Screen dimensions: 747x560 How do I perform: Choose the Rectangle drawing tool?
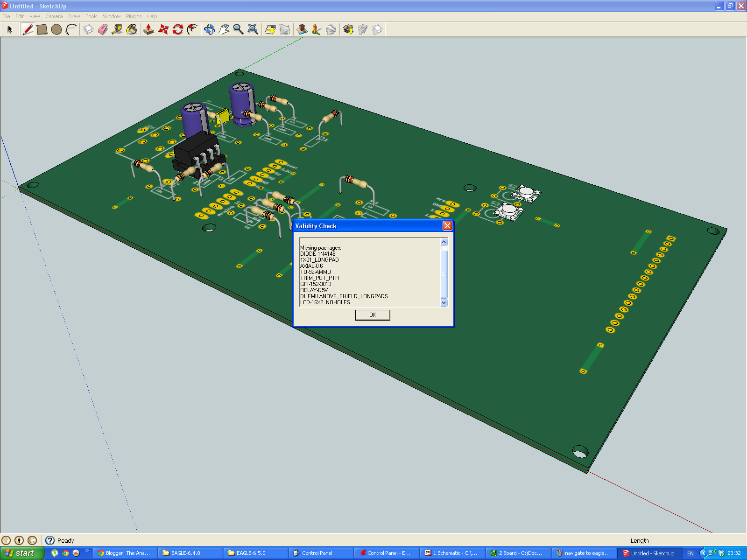click(41, 29)
